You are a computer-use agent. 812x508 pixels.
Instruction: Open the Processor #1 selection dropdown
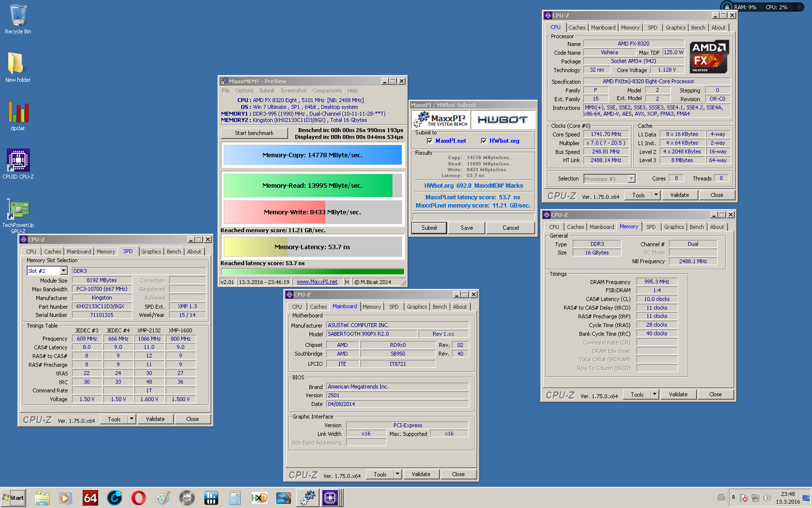point(631,179)
